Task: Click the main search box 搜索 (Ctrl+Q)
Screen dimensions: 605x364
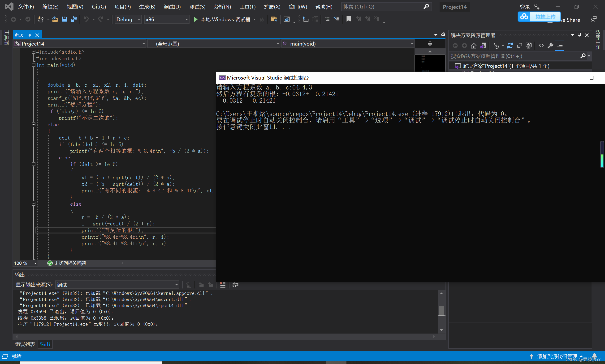Action: click(x=386, y=7)
